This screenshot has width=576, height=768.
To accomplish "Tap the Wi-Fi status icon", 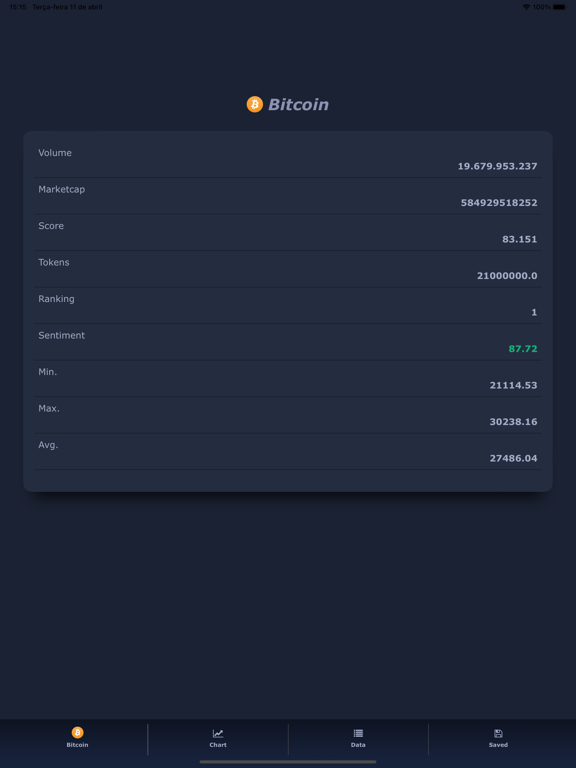I will [x=526, y=7].
